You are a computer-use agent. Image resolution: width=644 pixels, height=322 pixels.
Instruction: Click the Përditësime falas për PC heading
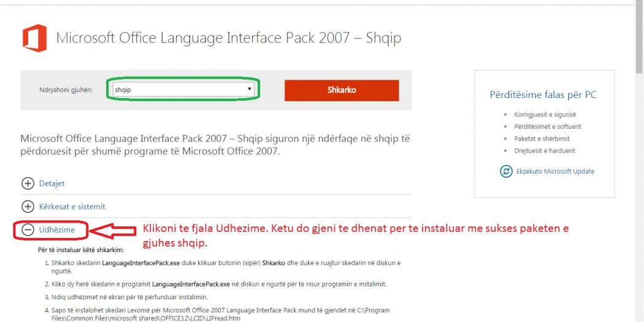(x=543, y=95)
